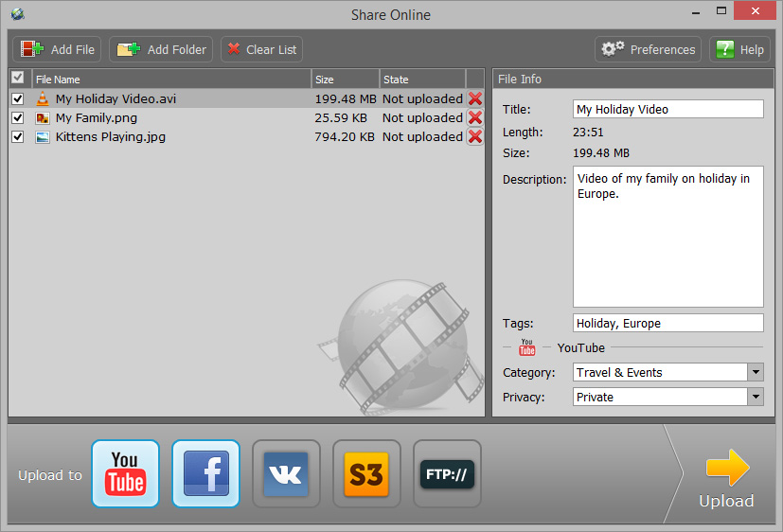Toggle the select-all checkbox in header
The height and width of the screenshot is (532, 783).
(17, 79)
